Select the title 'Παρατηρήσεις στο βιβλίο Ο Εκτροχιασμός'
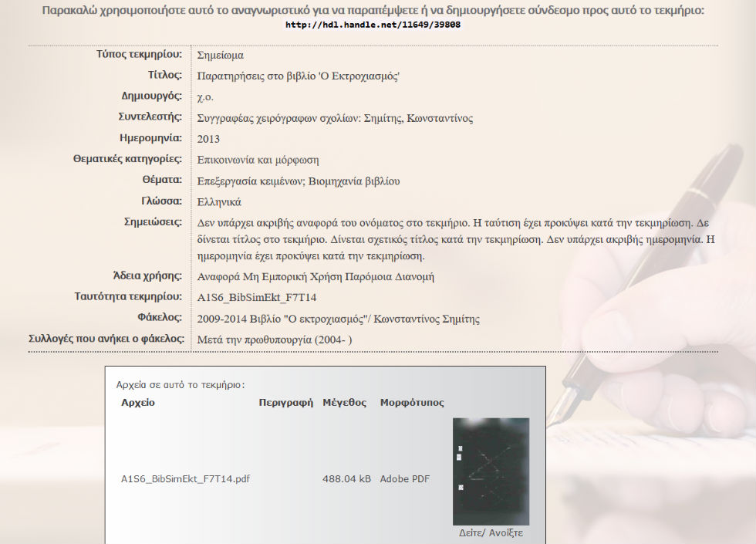This screenshot has width=756, height=544. [x=299, y=76]
